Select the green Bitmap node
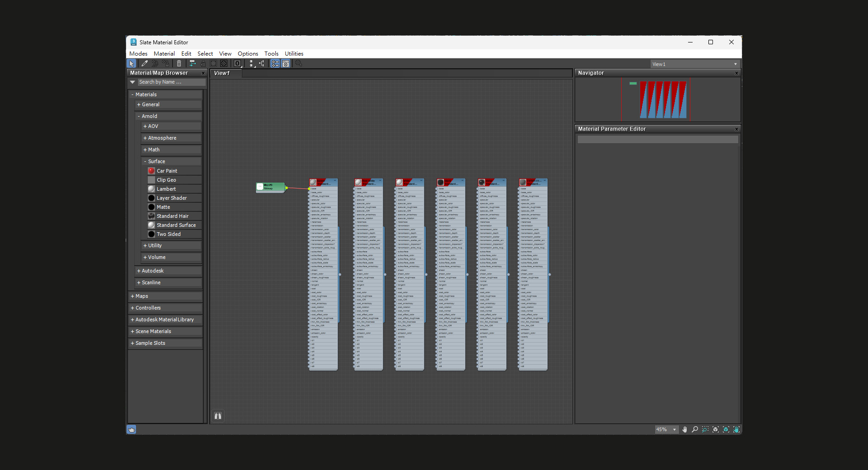Image resolution: width=868 pixels, height=470 pixels. [x=271, y=187]
